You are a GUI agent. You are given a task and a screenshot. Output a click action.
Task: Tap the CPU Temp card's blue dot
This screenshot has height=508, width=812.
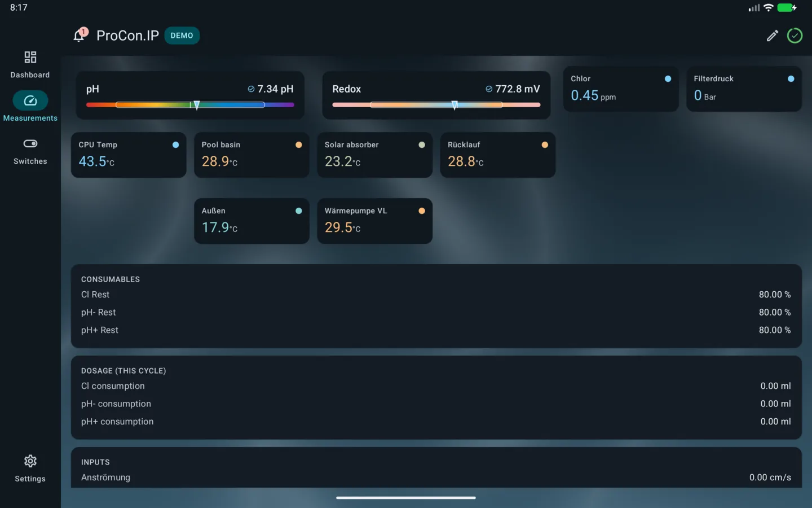(175, 145)
